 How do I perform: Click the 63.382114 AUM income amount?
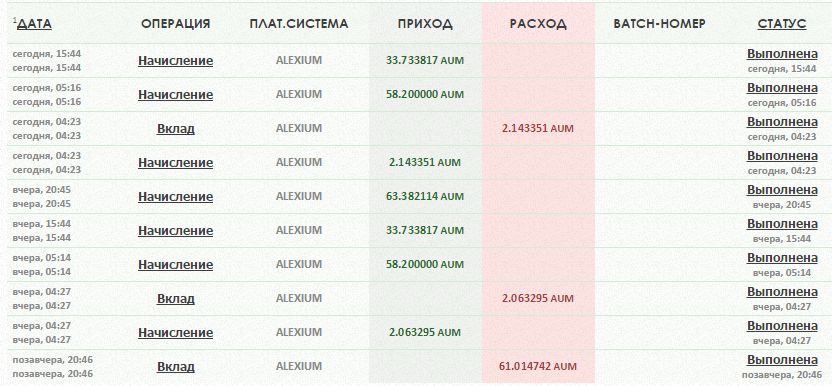coord(425,196)
